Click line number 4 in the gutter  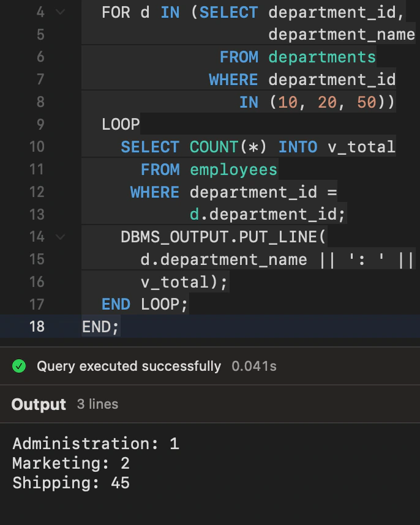(40, 12)
